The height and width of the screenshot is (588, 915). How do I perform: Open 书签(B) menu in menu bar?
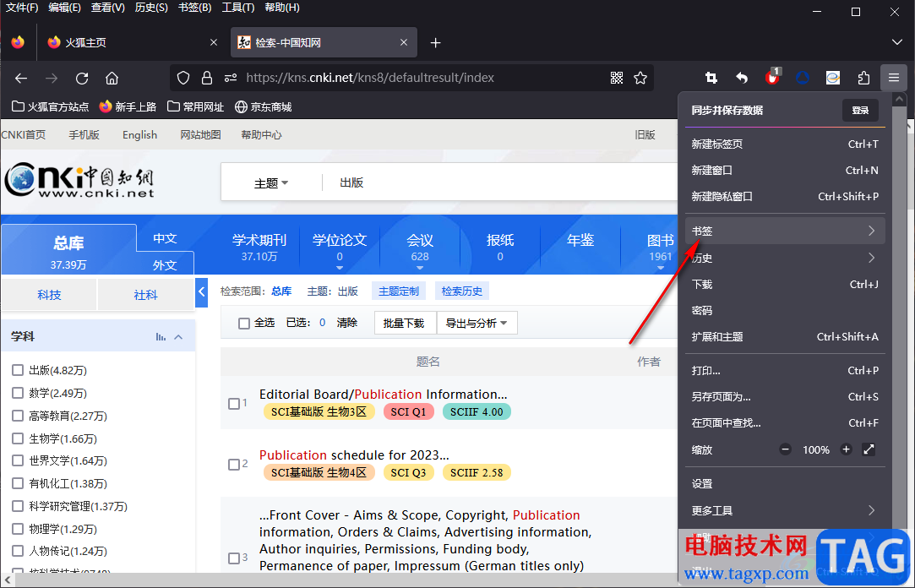click(195, 8)
